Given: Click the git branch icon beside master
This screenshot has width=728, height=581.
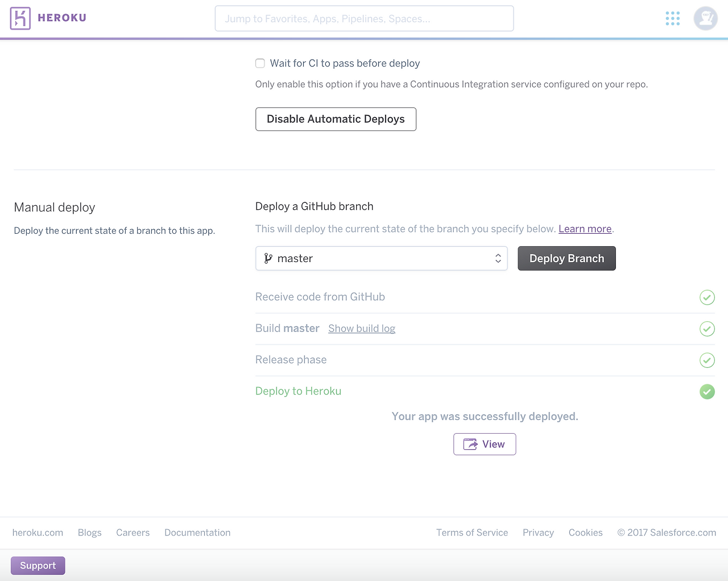Looking at the screenshot, I should 268,259.
